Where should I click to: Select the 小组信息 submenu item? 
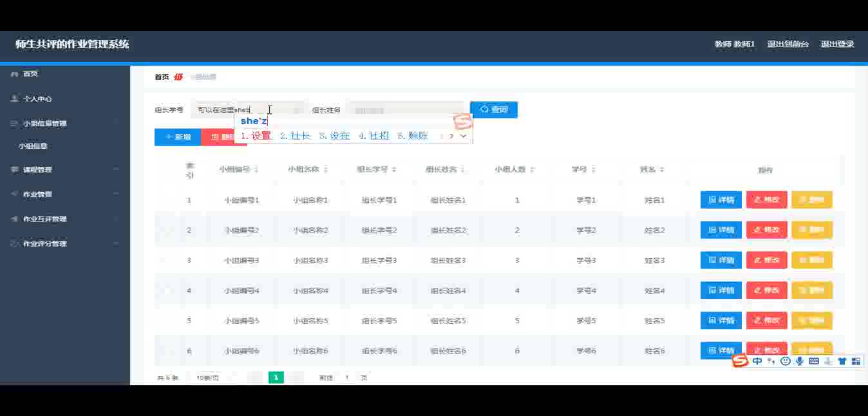point(33,146)
